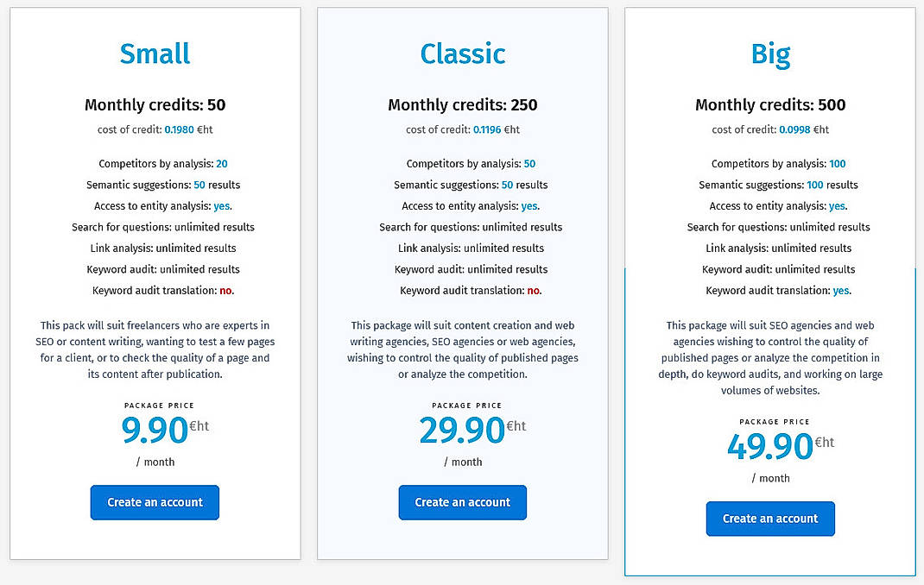Click the 29.90 price on Classic plan
The height and width of the screenshot is (585, 924).
[x=465, y=431]
